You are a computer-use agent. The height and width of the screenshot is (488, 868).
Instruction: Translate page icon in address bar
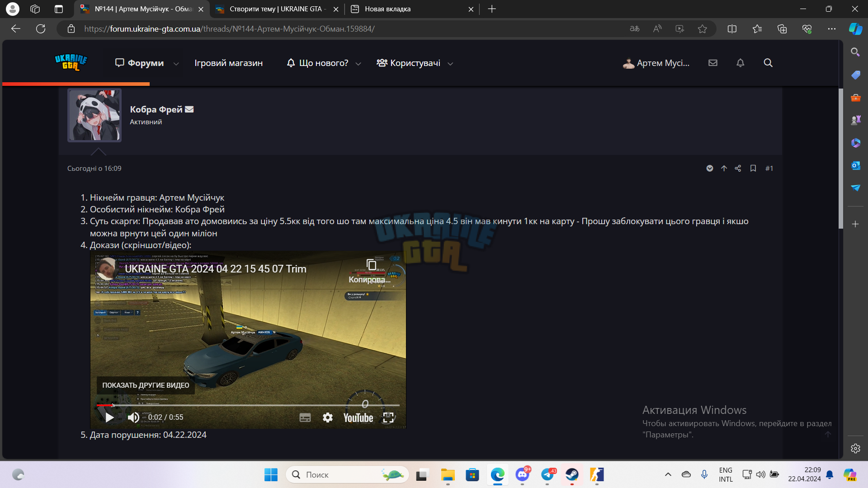tap(635, 29)
